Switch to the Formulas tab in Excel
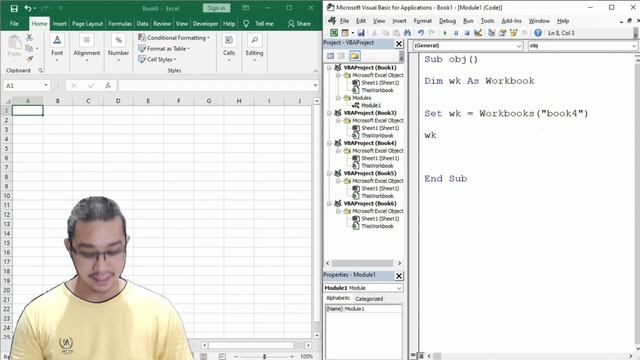This screenshot has width=640, height=360. pyautogui.click(x=120, y=24)
